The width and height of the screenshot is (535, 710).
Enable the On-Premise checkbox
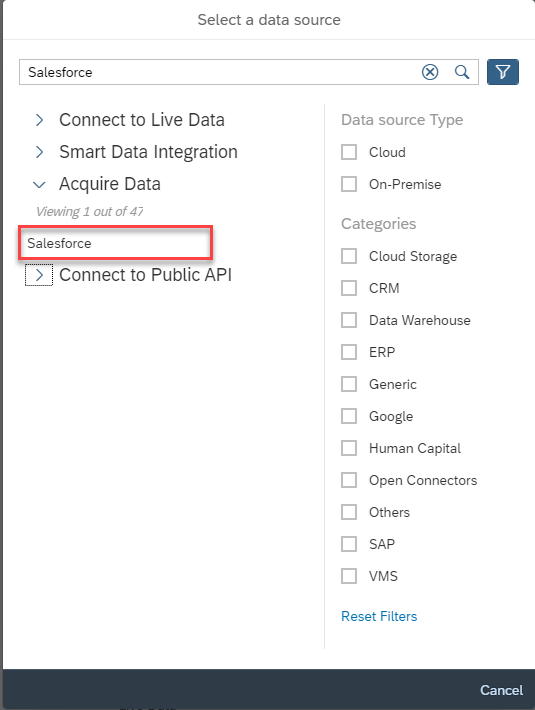coord(349,184)
